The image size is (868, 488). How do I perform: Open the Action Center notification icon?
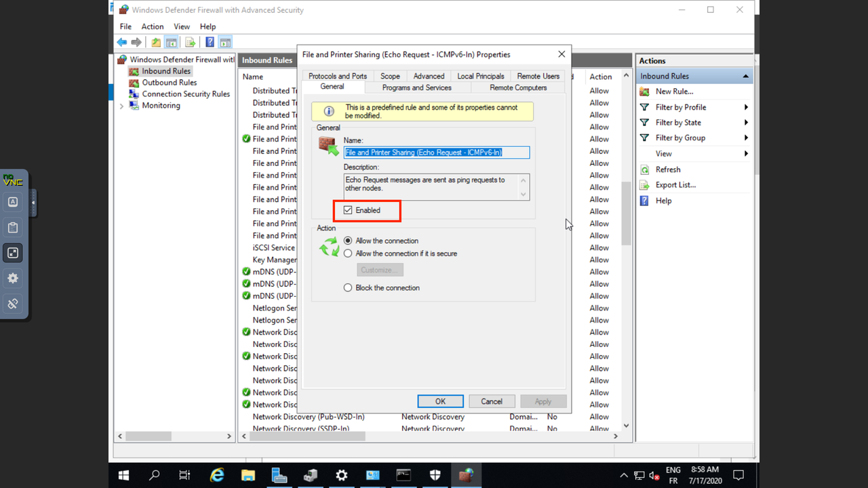[739, 475]
